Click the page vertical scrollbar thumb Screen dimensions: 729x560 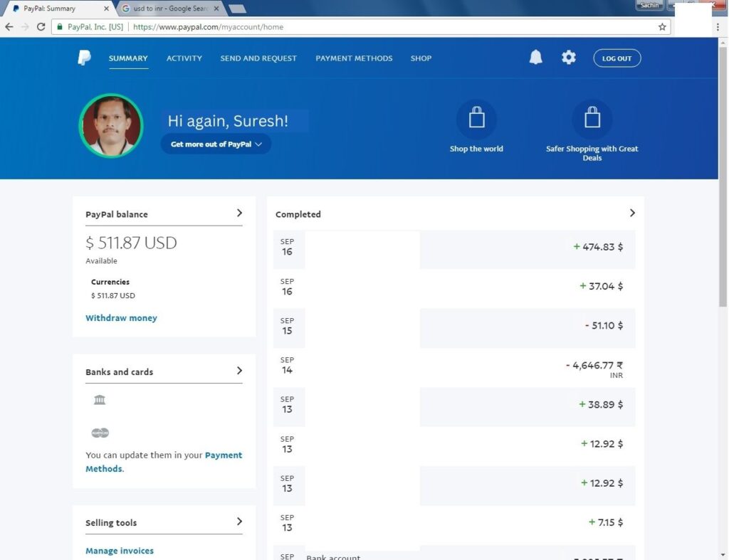point(723,176)
